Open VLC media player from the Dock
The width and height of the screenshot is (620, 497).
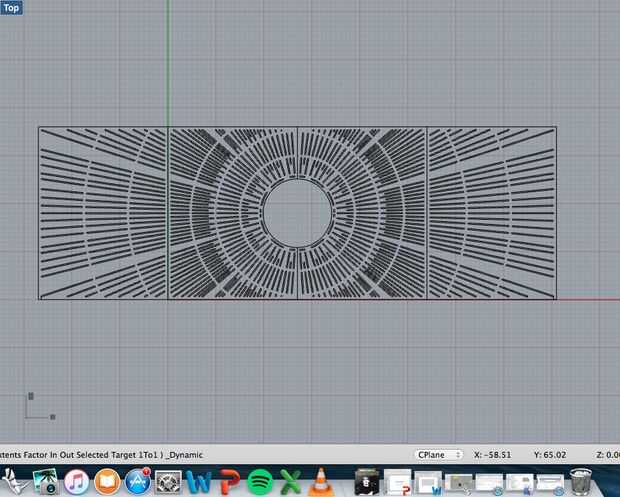(321, 482)
